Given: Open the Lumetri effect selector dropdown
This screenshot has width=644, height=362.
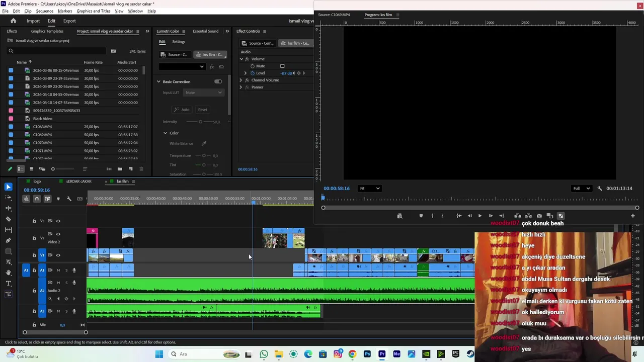Looking at the screenshot, I should click(x=182, y=67).
